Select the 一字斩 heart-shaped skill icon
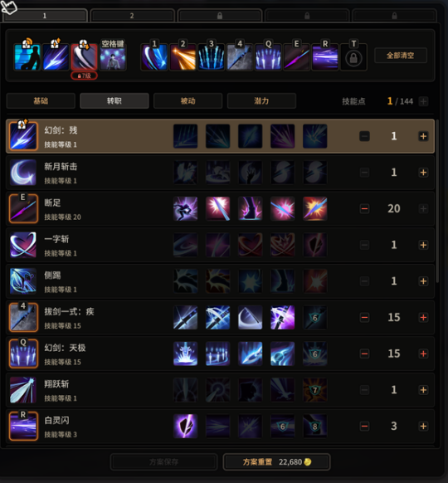Viewport: 448px width, 483px height. [x=23, y=245]
